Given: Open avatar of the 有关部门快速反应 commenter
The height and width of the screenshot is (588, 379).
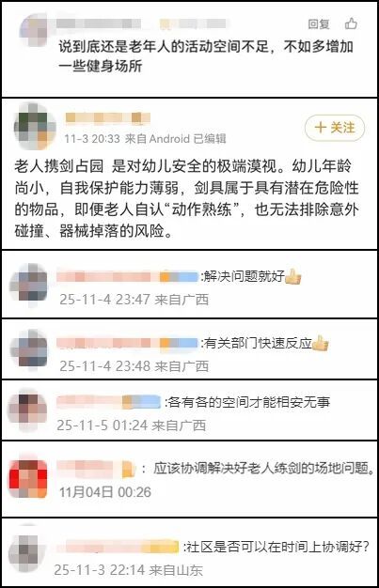Looking at the screenshot, I should (x=30, y=349).
